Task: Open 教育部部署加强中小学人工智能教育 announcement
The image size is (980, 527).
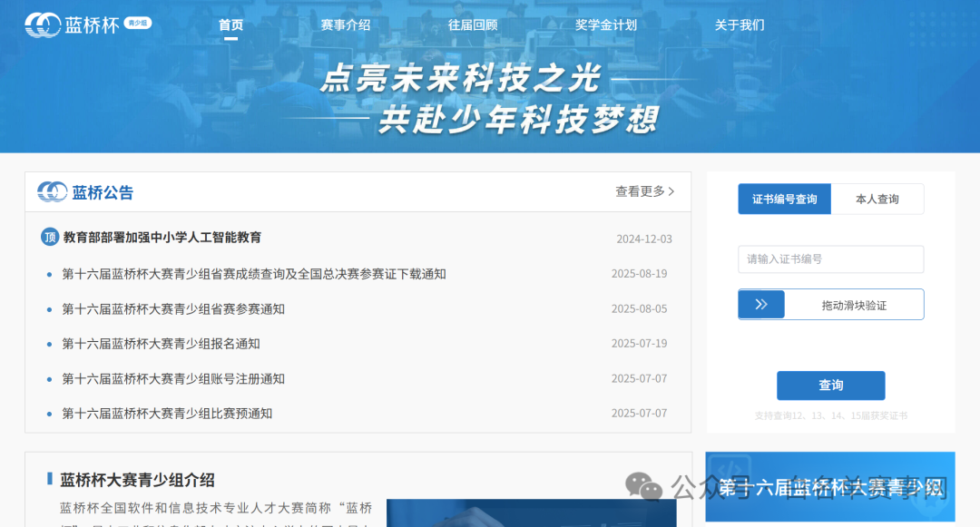Action: click(162, 238)
